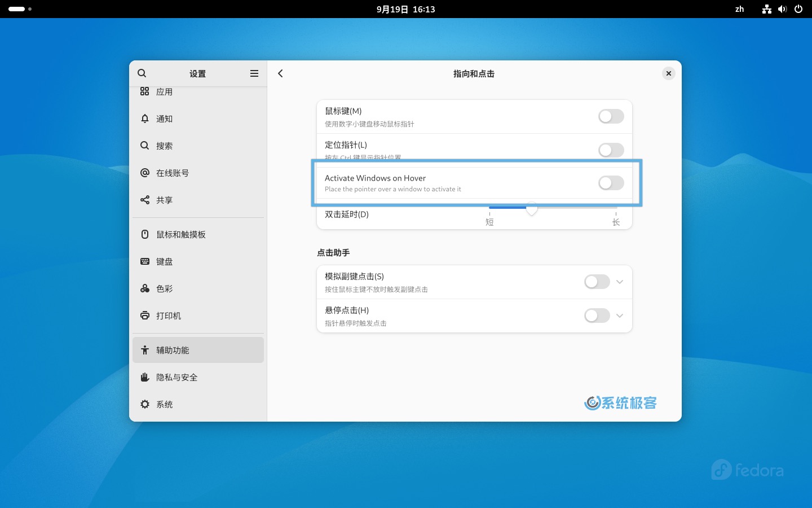Image resolution: width=812 pixels, height=508 pixels.
Task: Select 色彩 label in the sidebar
Action: coord(164,288)
